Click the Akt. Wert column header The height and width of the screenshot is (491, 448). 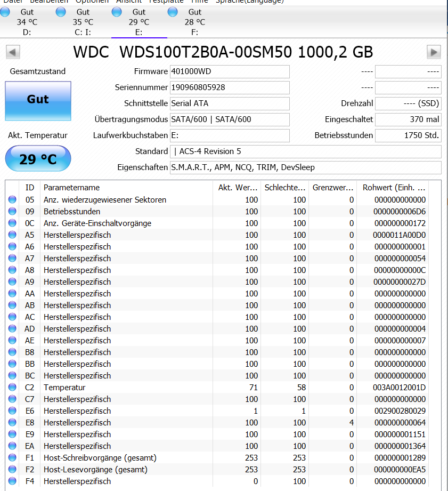pos(237,188)
